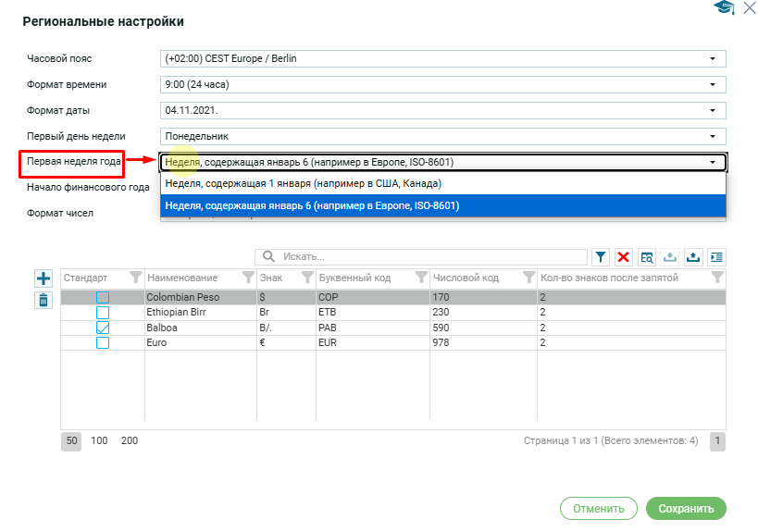Click the filter icon in the table toolbar
The height and width of the screenshot is (532, 758).
click(x=600, y=256)
